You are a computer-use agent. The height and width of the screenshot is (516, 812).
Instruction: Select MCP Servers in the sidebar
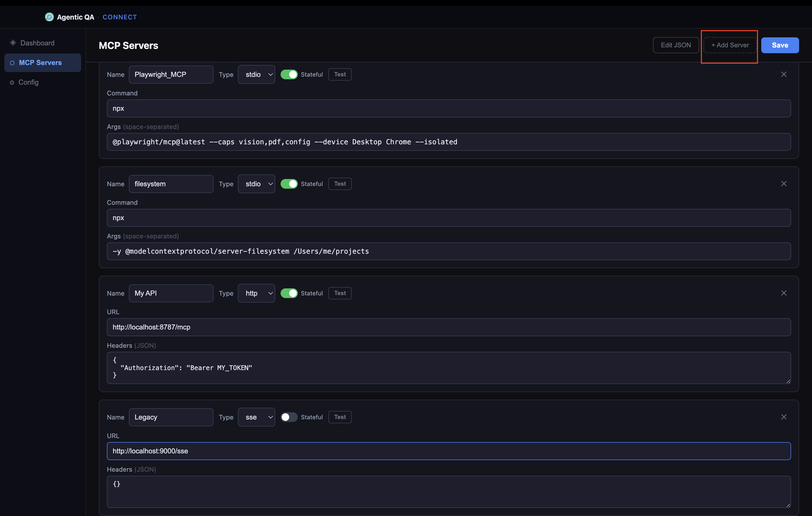tap(43, 62)
